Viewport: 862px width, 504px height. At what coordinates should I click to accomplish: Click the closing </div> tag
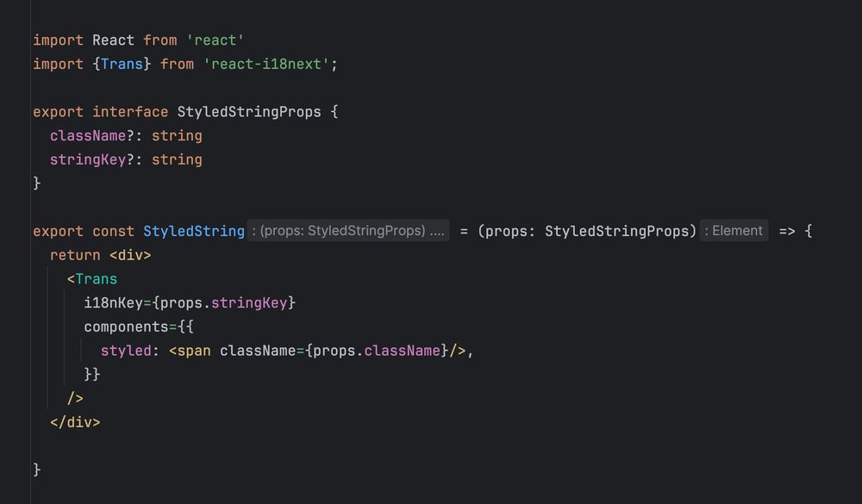click(x=75, y=423)
